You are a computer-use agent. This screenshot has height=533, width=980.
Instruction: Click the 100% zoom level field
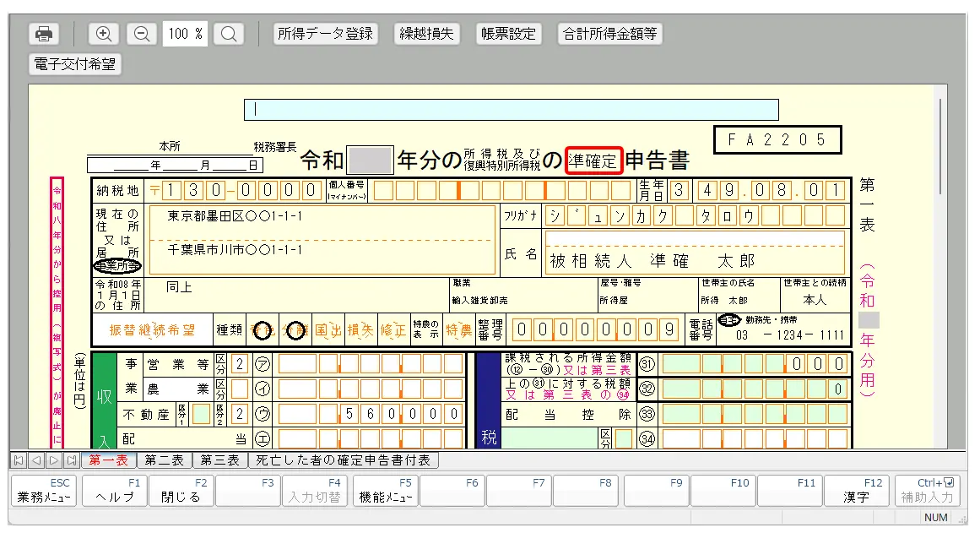[x=185, y=34]
